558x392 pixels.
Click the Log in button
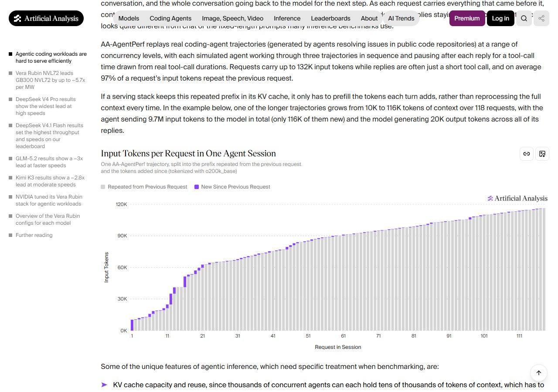tap(500, 18)
